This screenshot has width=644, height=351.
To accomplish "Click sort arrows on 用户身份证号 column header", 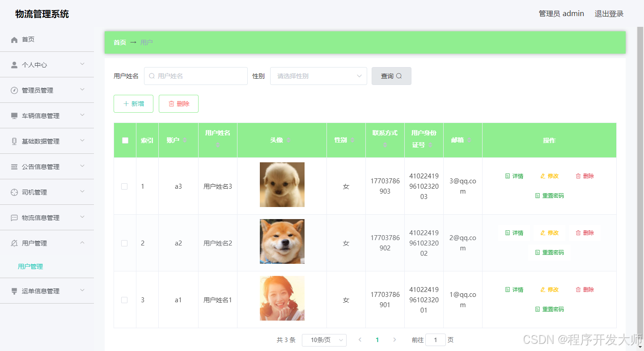I will click(x=430, y=145).
